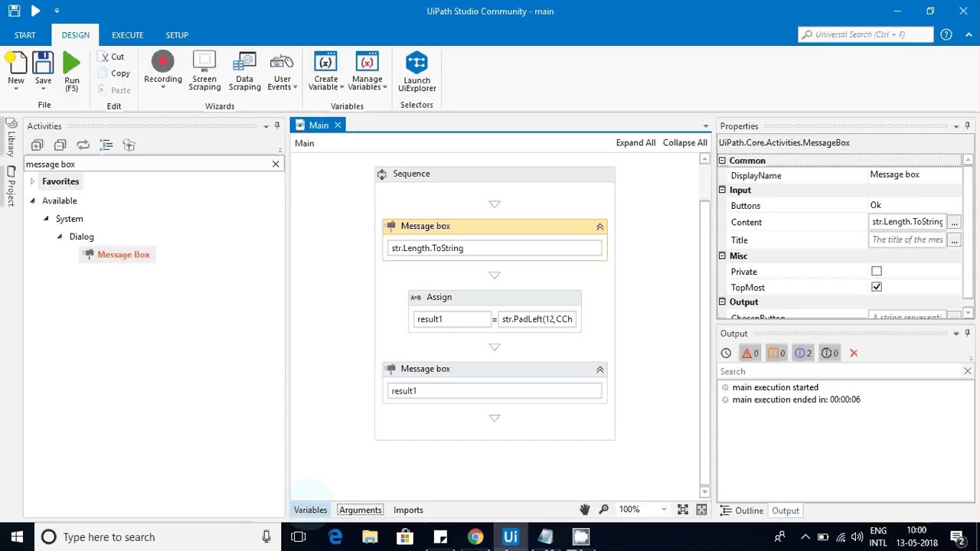The width and height of the screenshot is (980, 551).
Task: Click the result1 field in Assign activity
Action: [x=452, y=319]
